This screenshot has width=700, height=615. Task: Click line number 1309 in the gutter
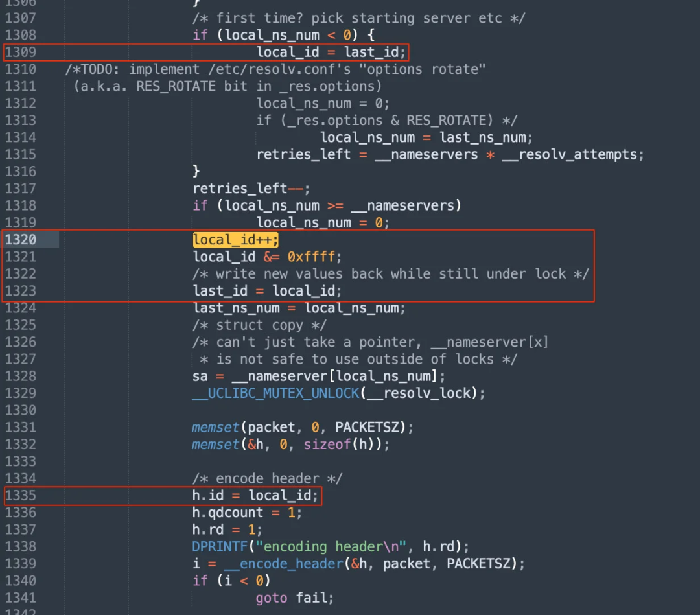pos(20,52)
